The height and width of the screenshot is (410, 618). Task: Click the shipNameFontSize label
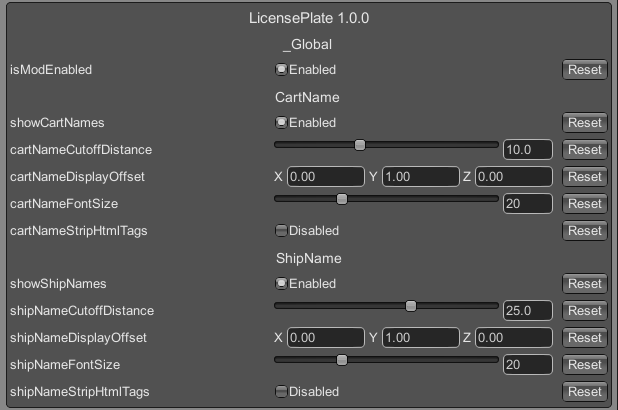65,365
